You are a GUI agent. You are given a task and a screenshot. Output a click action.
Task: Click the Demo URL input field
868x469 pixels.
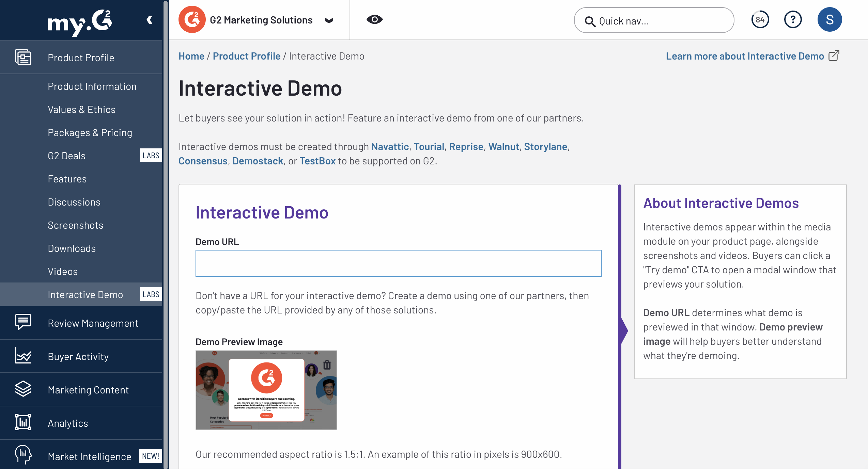coord(398,263)
